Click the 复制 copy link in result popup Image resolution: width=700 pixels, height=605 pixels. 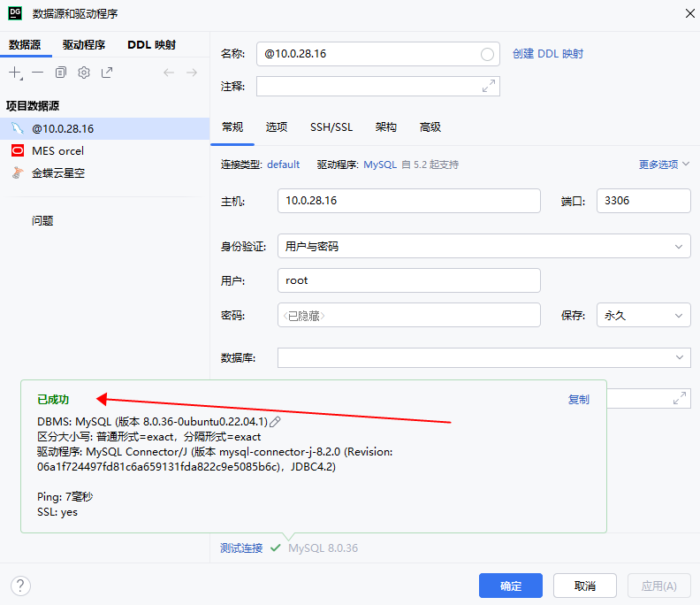coord(578,400)
